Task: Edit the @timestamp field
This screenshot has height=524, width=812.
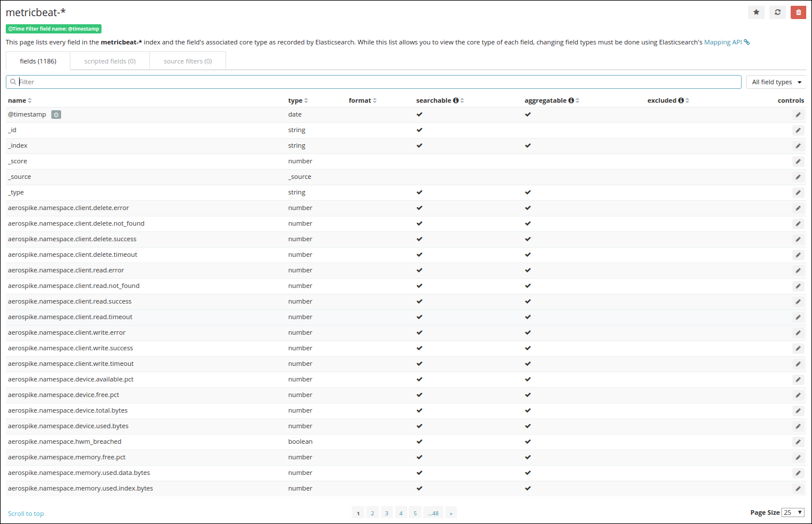Action: (798, 115)
